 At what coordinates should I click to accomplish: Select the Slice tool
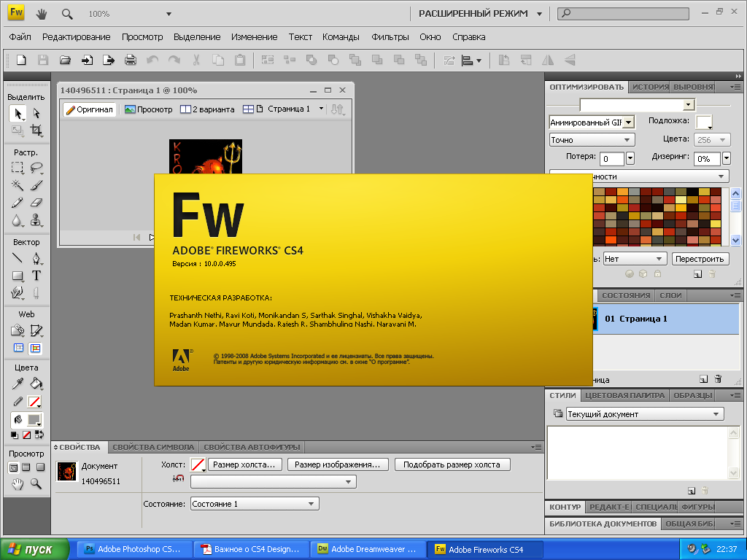(x=36, y=330)
